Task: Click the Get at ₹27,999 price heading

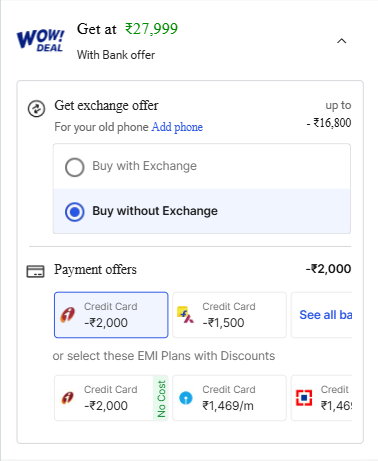Action: coord(127,29)
